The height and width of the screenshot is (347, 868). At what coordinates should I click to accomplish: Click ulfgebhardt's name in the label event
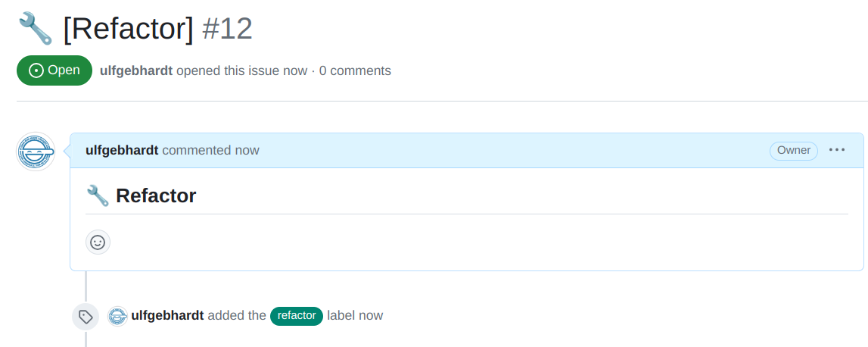pos(167,315)
